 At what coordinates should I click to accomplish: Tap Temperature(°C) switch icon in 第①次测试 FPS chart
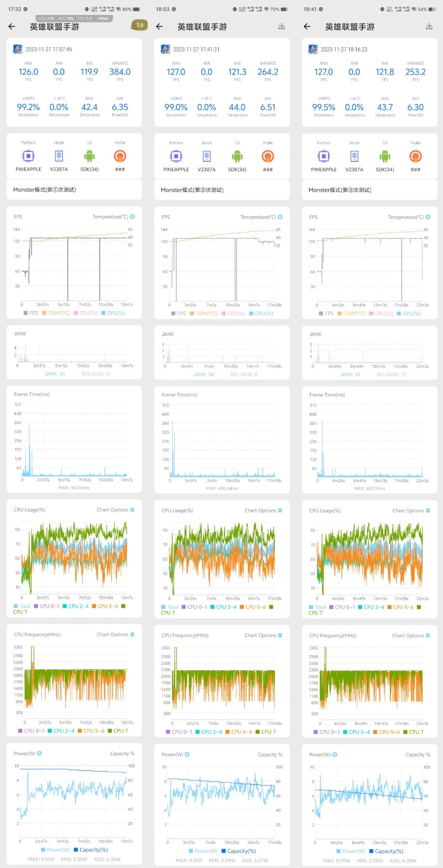coord(132,217)
